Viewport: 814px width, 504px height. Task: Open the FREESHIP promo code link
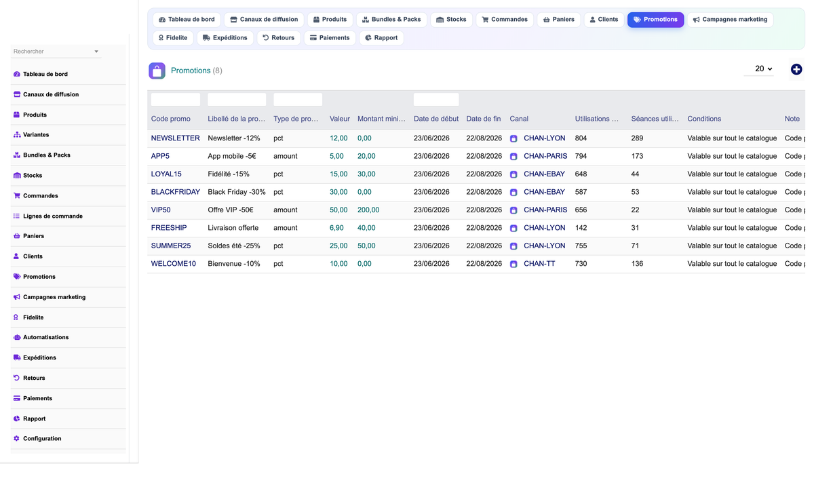169,228
